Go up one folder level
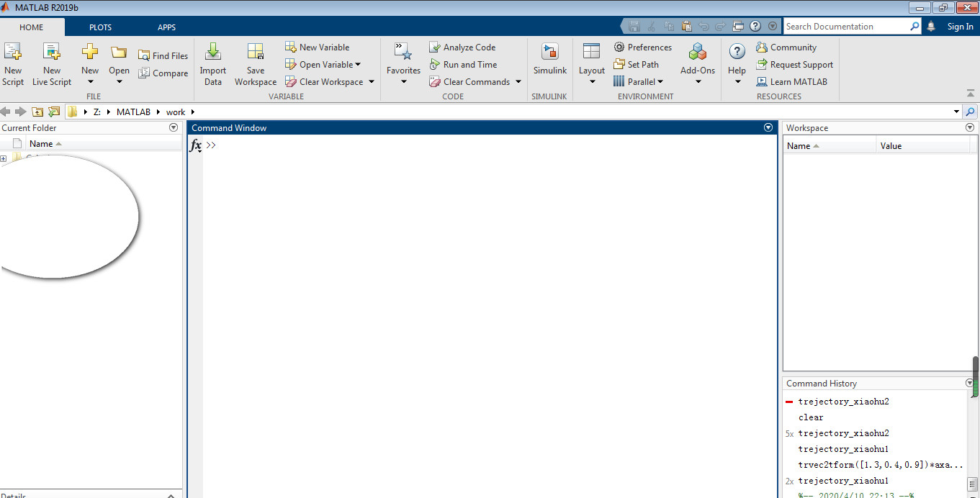Screen dimensions: 980x498 pyautogui.click(x=37, y=112)
